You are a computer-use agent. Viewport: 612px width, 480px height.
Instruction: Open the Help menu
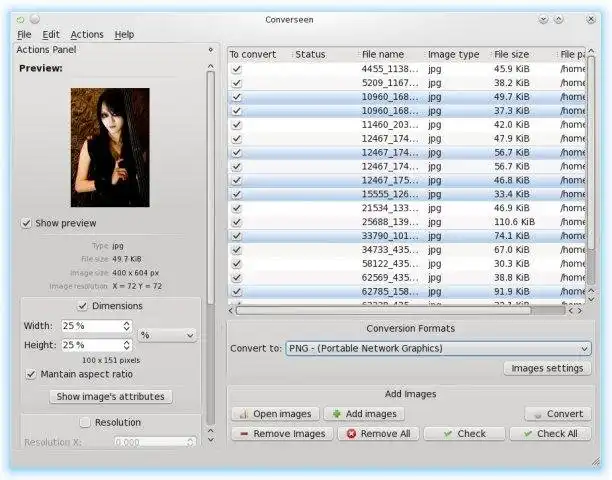pos(124,35)
